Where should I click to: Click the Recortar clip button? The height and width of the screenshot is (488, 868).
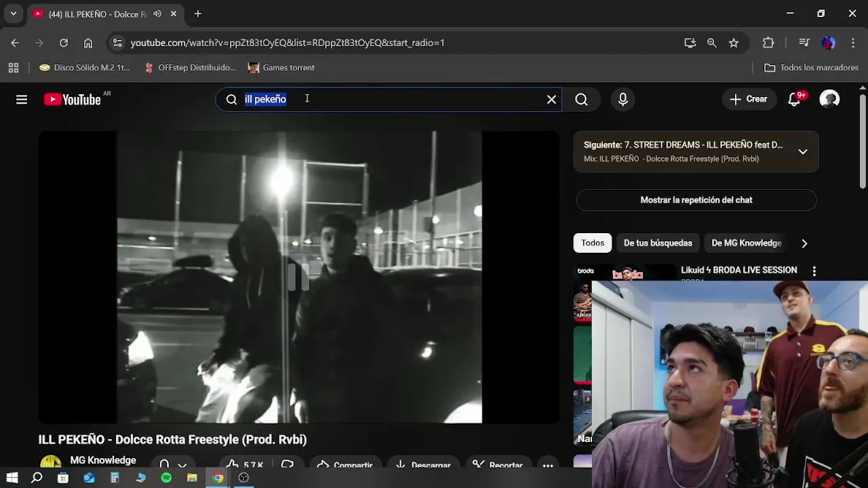click(x=498, y=465)
